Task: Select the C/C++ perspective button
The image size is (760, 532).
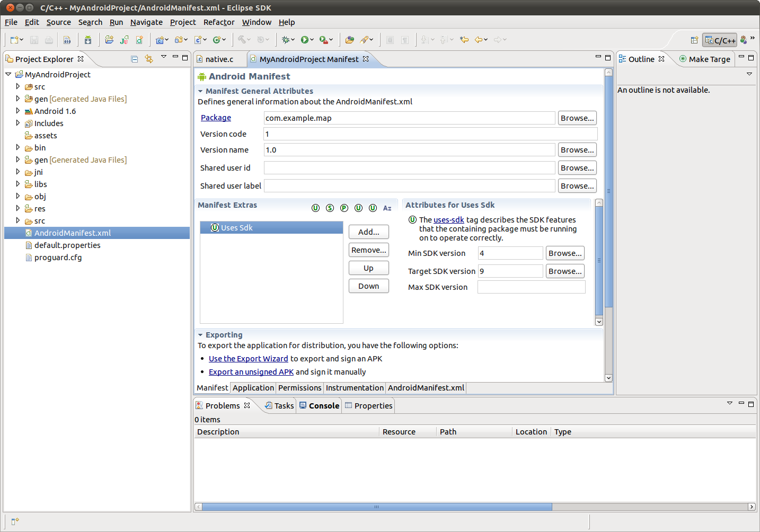Action: pyautogui.click(x=720, y=40)
